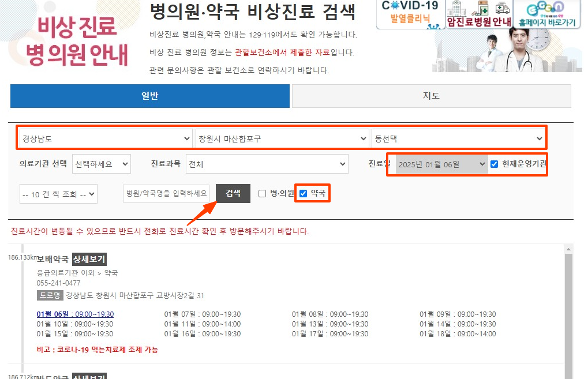Focus the 병원/약국명 search input field
This screenshot has width=588, height=379.
click(166, 193)
